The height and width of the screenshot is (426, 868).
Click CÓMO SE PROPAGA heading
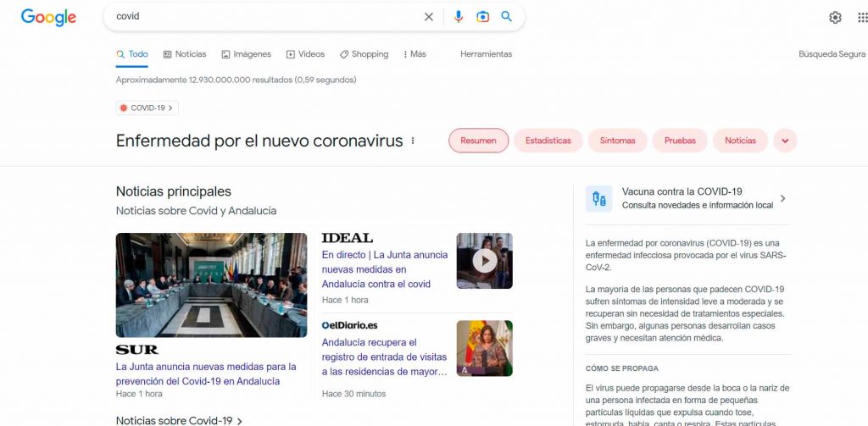coord(622,368)
